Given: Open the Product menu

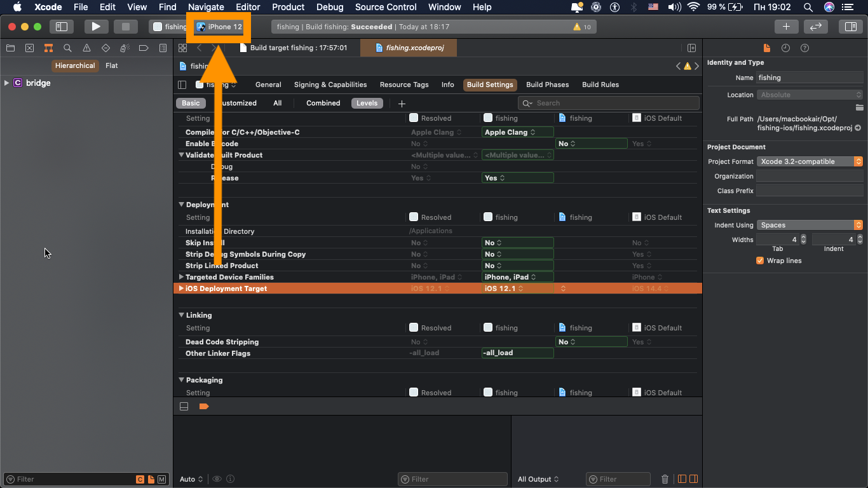Looking at the screenshot, I should point(288,7).
